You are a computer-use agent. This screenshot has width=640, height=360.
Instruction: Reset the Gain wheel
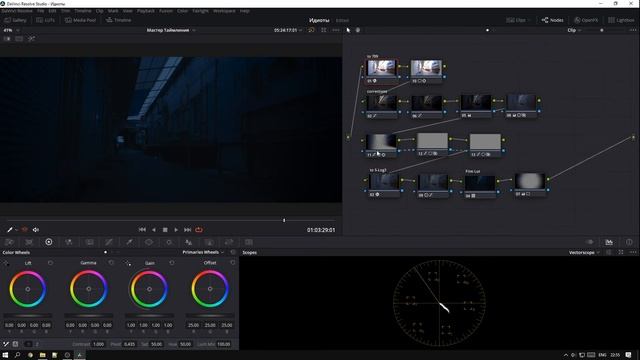pos(172,263)
